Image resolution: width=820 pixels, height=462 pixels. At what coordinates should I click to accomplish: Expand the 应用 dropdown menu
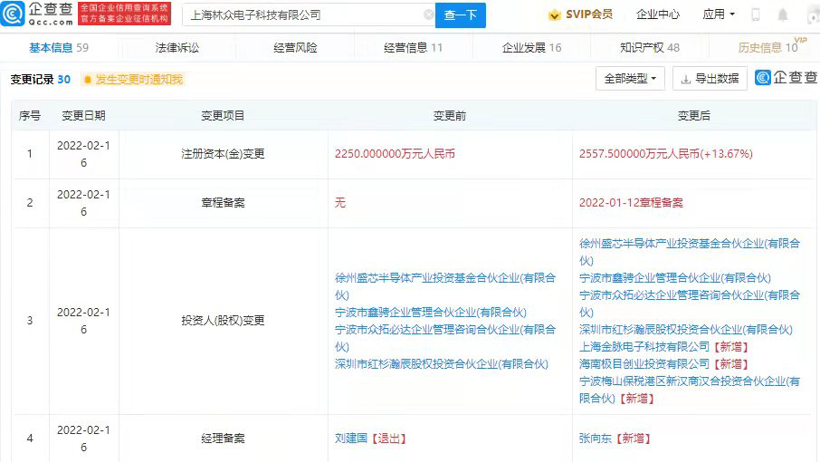click(719, 14)
